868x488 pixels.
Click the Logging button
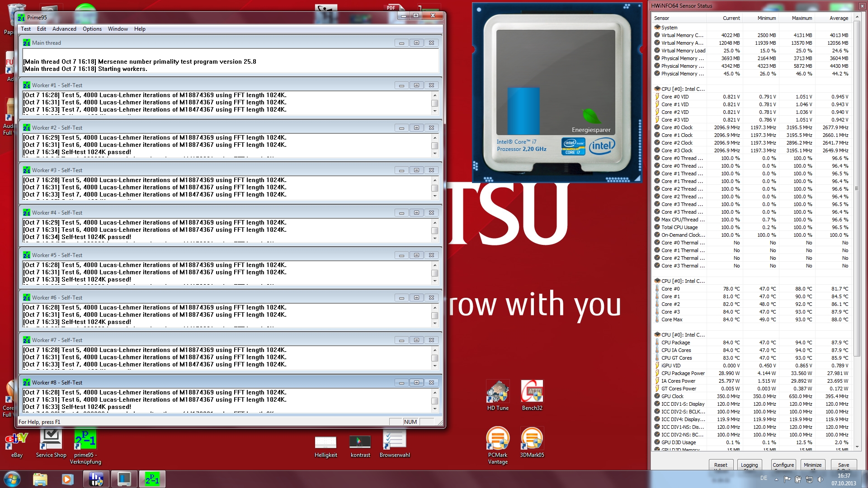click(749, 465)
